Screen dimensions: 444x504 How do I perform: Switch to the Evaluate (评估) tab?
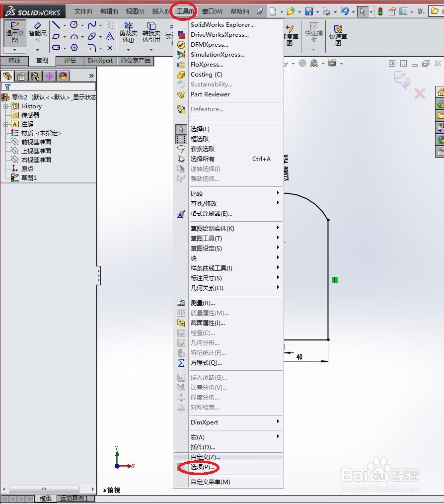click(x=70, y=61)
